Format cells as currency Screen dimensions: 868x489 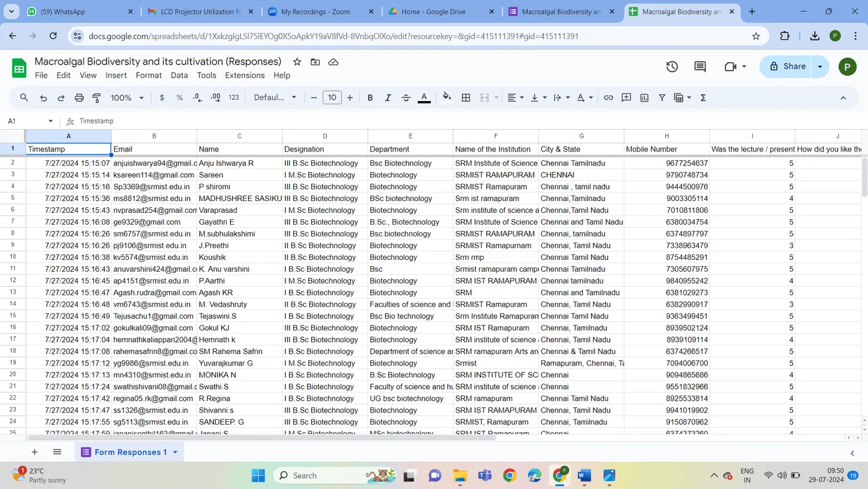click(x=162, y=97)
